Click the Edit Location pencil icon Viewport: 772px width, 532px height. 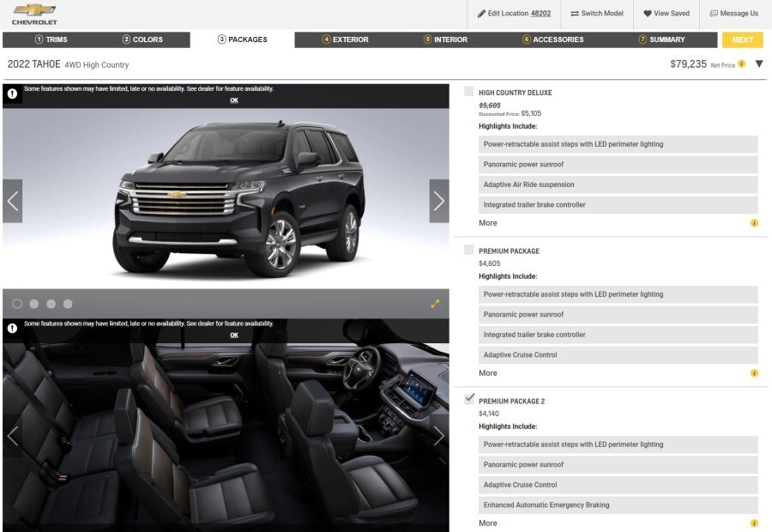[x=481, y=14]
